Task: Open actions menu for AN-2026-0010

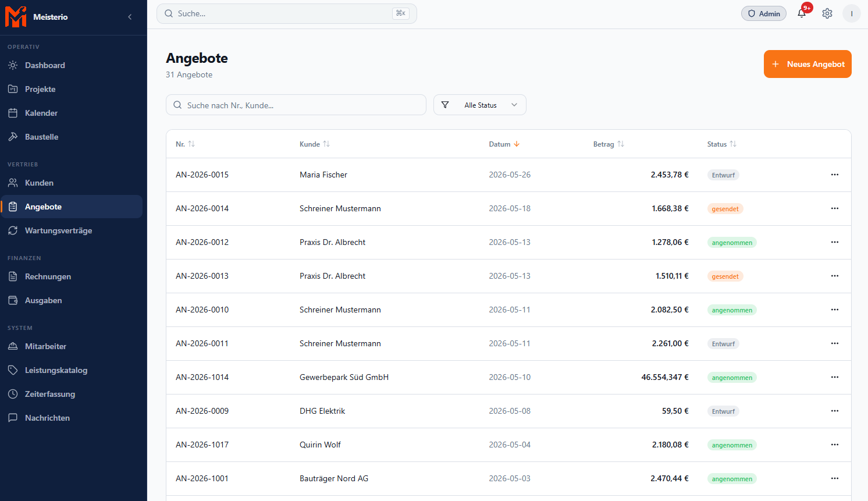Action: 835,310
